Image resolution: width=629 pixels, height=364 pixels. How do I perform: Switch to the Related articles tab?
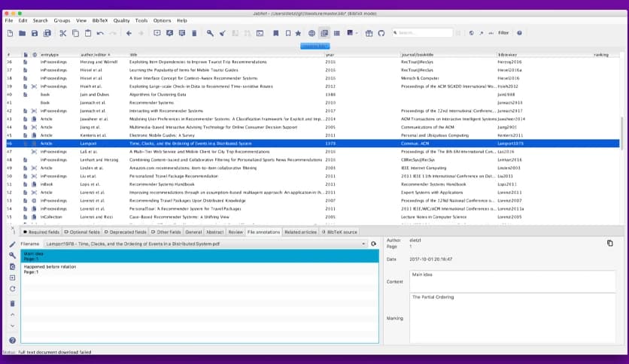pos(300,232)
